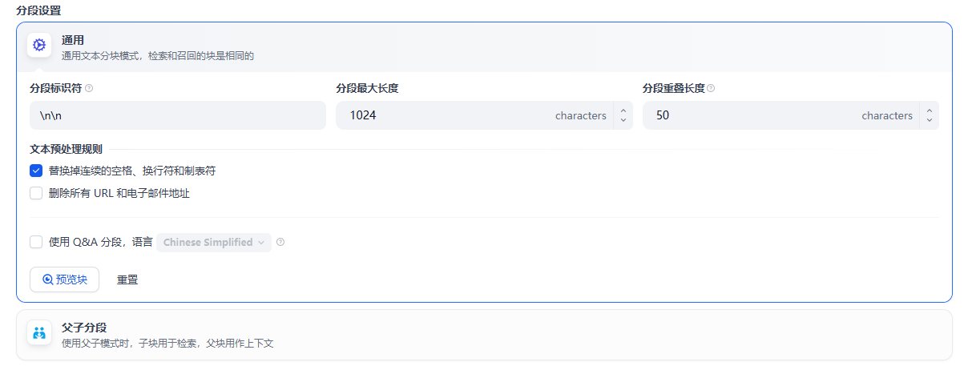The width and height of the screenshot is (980, 374).
Task: Open Chinese Simplified language dropdown
Action: click(x=214, y=242)
